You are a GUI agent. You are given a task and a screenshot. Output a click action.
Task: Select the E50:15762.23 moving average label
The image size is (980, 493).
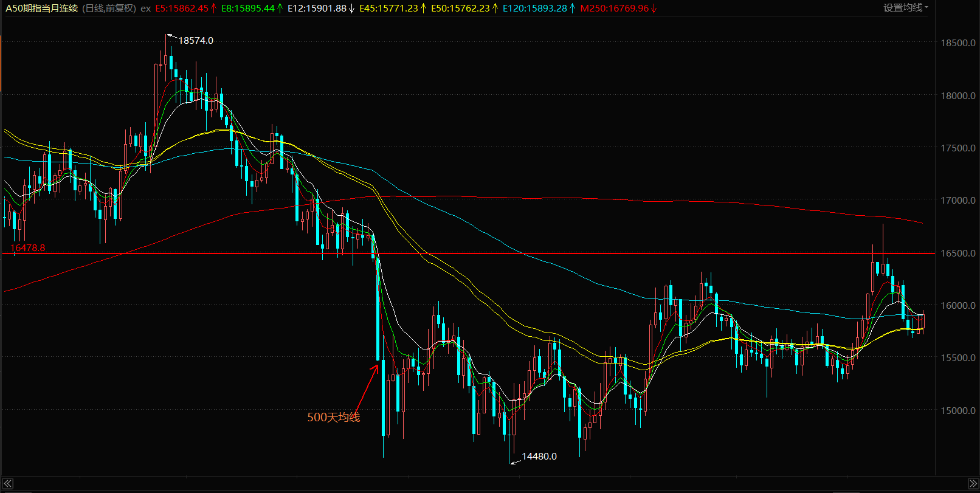[x=464, y=9]
